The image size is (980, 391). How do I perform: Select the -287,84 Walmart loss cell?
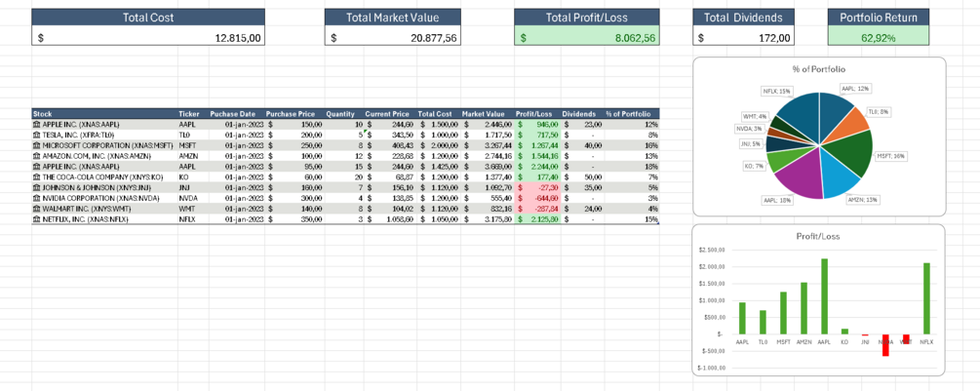point(537,208)
